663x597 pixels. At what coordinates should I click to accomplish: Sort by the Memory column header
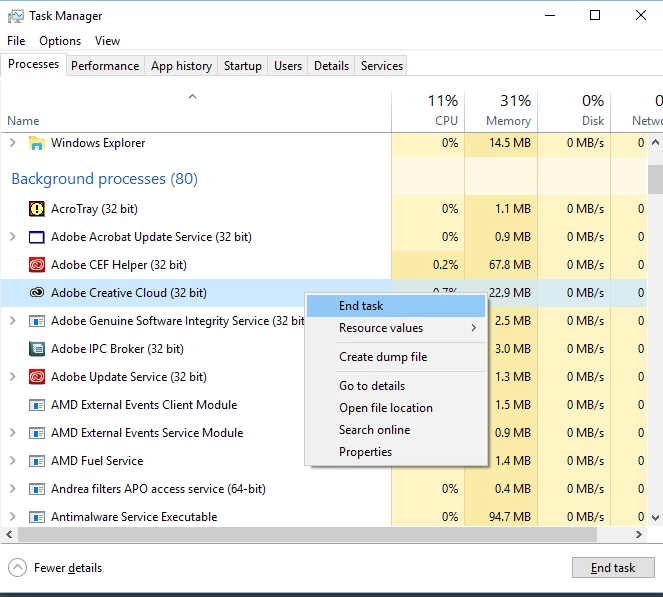pos(501,111)
